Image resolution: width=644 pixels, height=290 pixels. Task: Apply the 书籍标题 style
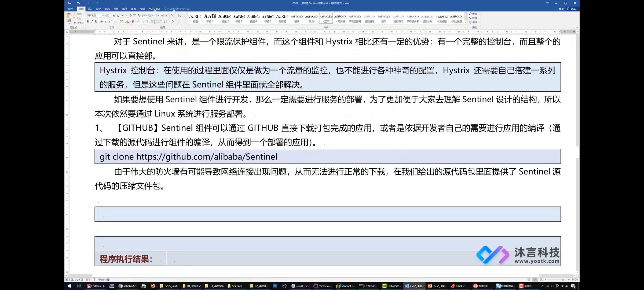click(x=442, y=18)
